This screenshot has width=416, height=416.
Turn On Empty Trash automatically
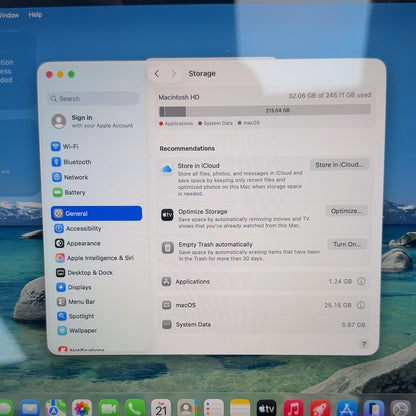[347, 244]
